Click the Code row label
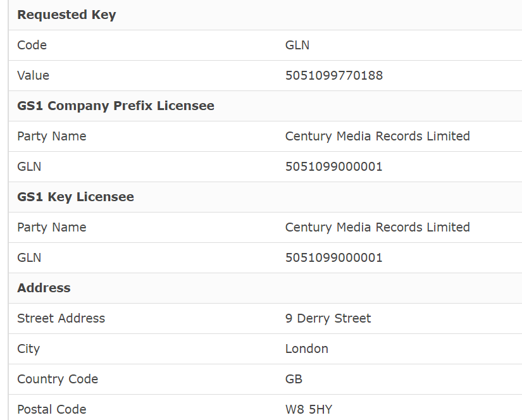The image size is (522, 420). [x=32, y=46]
